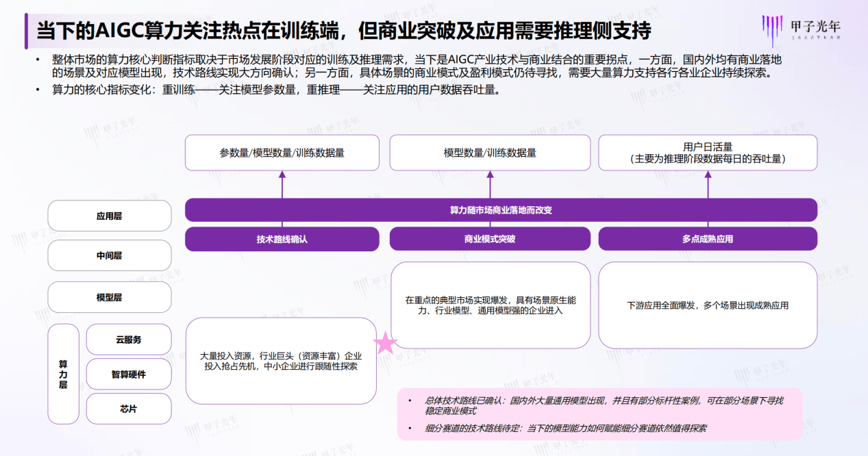Click the 甲子光年 logo in corner

801,31
